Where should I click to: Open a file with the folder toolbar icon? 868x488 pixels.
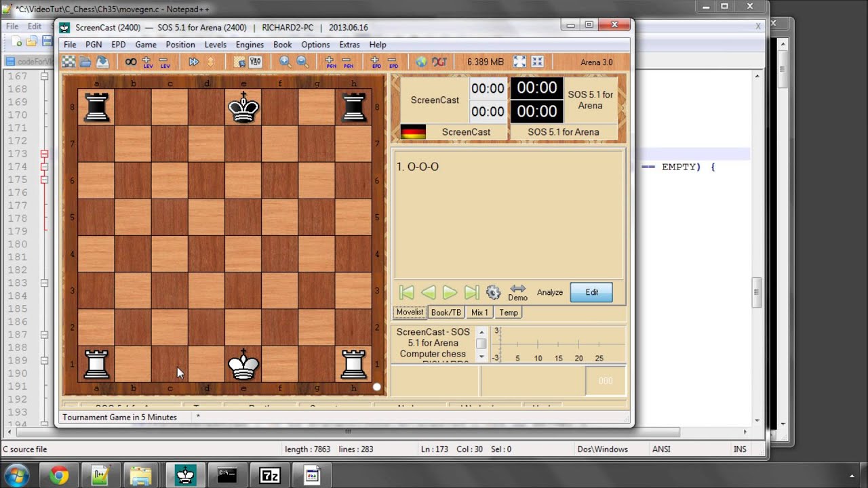point(85,62)
